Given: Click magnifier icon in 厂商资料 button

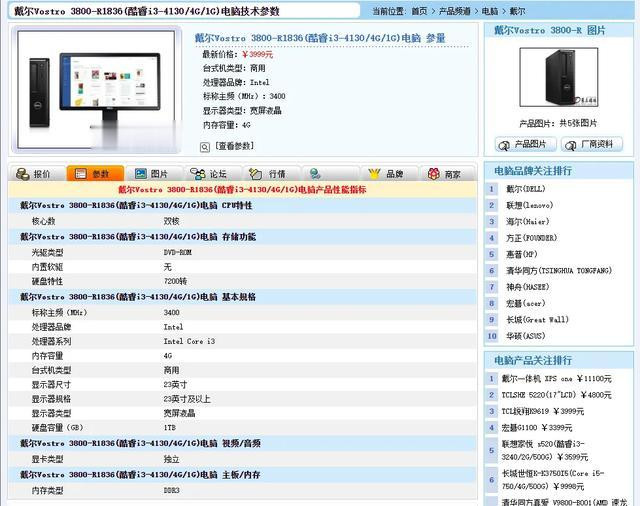Looking at the screenshot, I should 571,145.
